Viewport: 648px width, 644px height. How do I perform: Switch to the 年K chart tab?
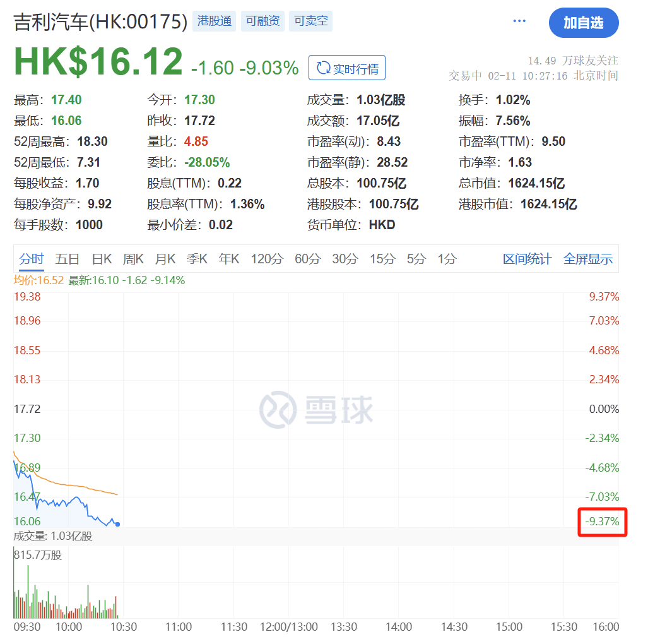pyautogui.click(x=229, y=259)
